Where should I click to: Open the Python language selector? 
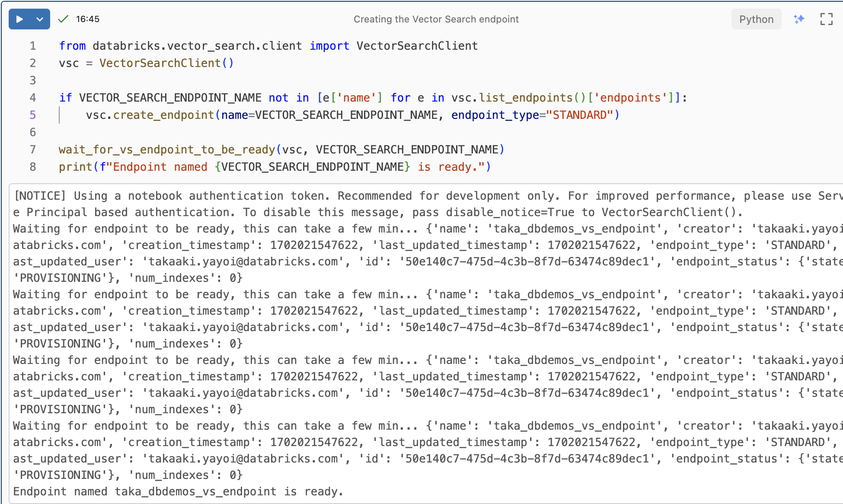[x=756, y=19]
